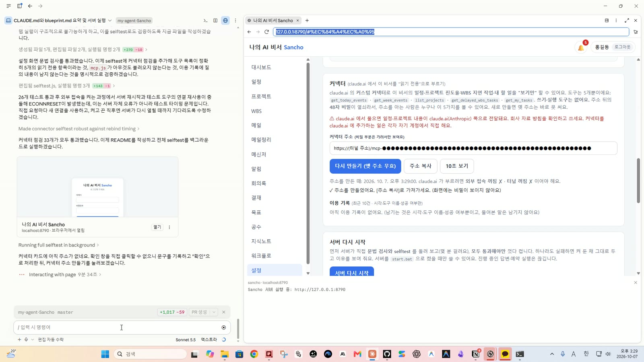Open the browser pane three-dot menu

[616, 21]
